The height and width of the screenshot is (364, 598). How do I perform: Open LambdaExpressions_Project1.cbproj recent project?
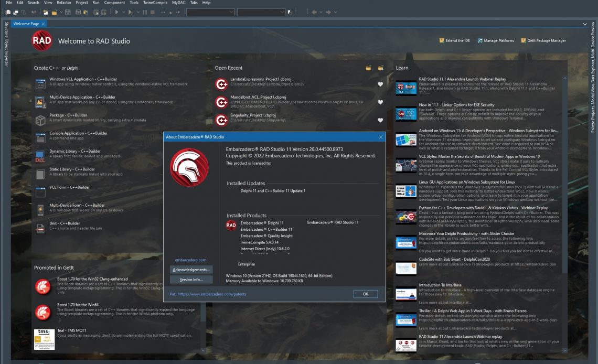tap(261, 79)
